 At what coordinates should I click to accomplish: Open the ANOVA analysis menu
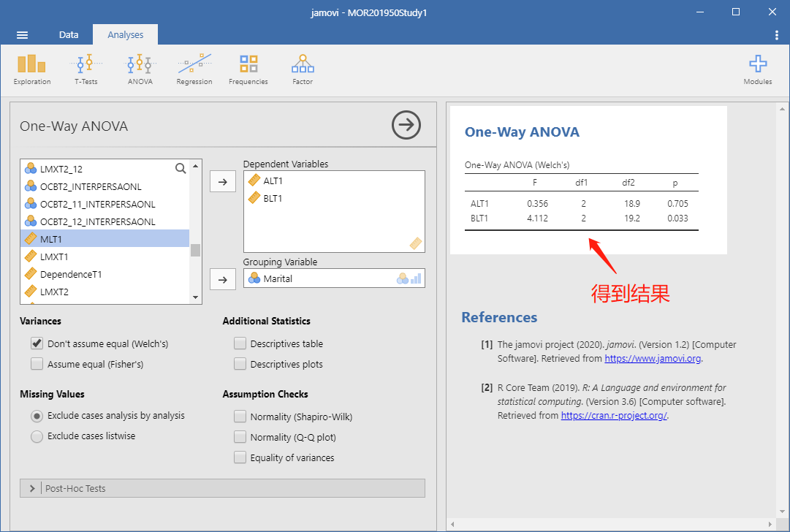[x=140, y=69]
